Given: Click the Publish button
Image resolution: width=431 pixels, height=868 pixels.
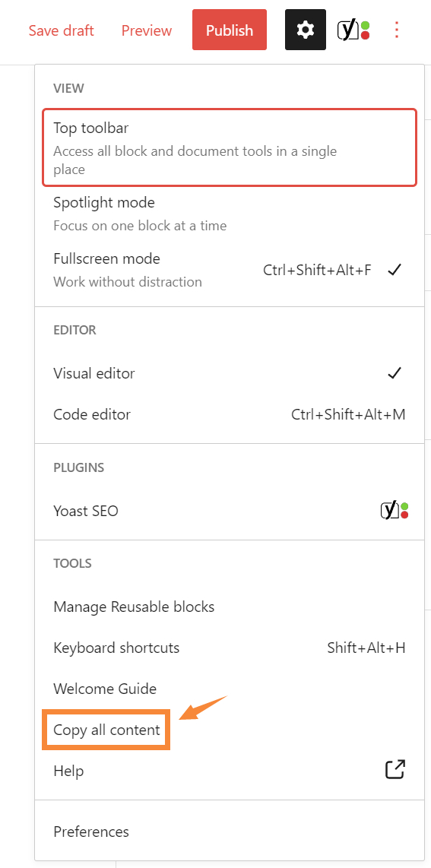Looking at the screenshot, I should point(230,30).
